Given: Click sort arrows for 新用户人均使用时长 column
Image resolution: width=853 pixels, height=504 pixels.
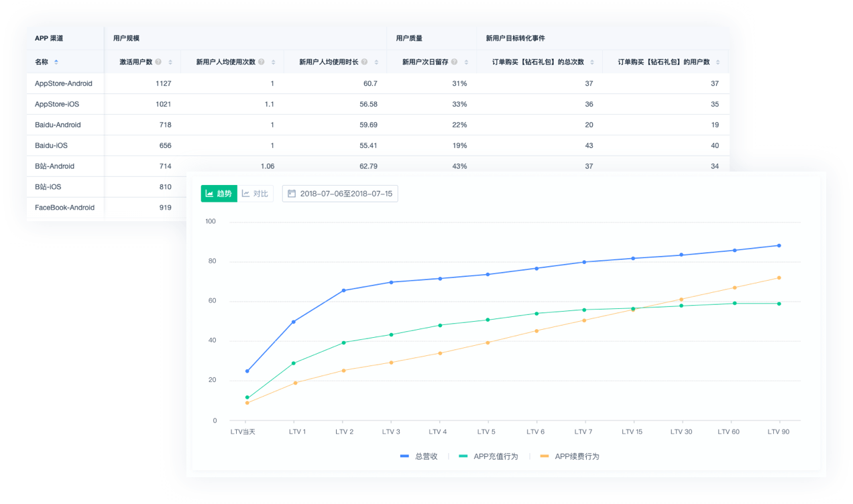Looking at the screenshot, I should tap(376, 62).
